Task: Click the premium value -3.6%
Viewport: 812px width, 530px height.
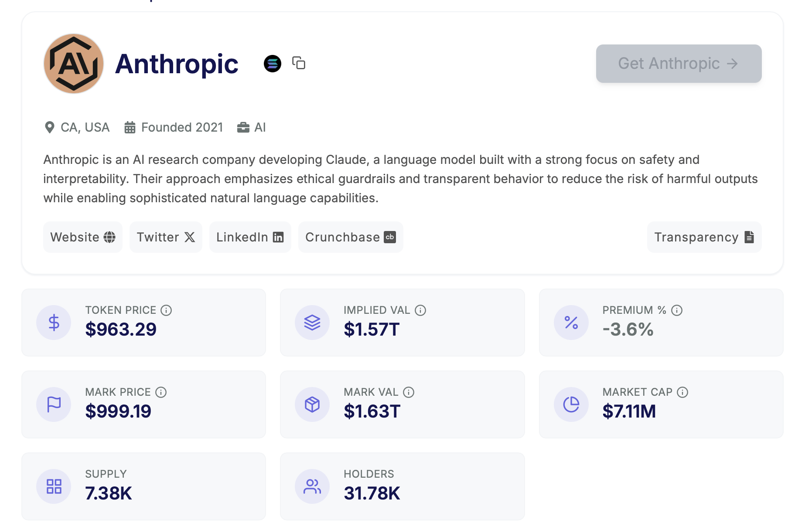Action: [628, 329]
